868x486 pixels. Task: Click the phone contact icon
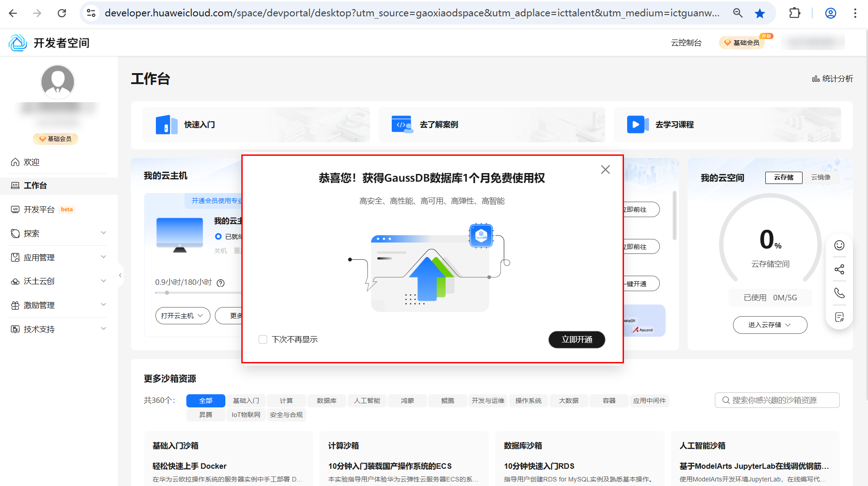click(839, 293)
